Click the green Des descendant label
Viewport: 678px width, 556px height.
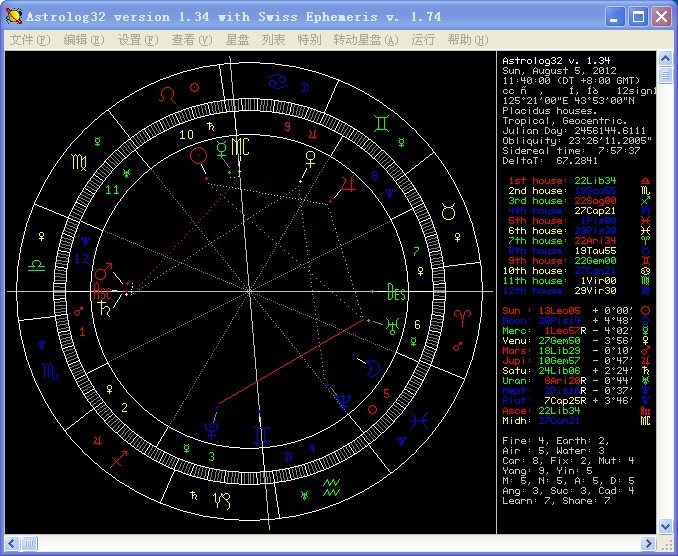click(x=397, y=292)
